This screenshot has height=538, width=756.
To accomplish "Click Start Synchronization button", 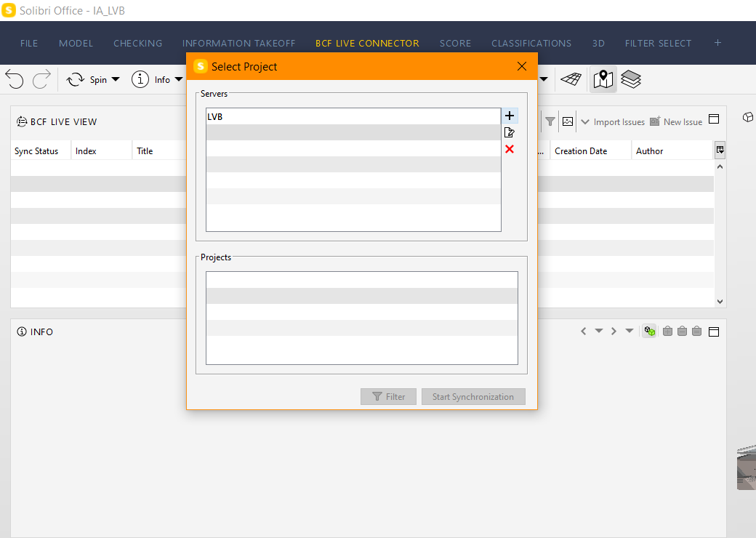I will pyautogui.click(x=473, y=397).
